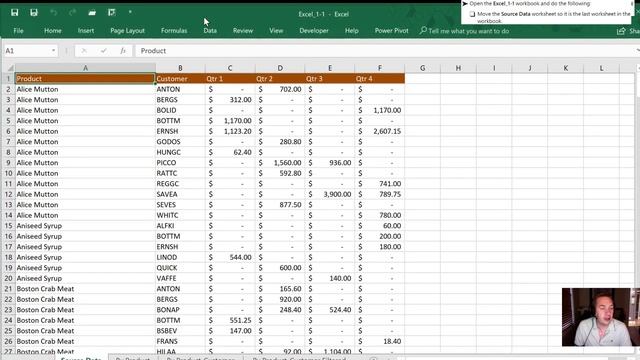Open the Page Layout tab
This screenshot has height=360, width=640.
click(x=127, y=31)
